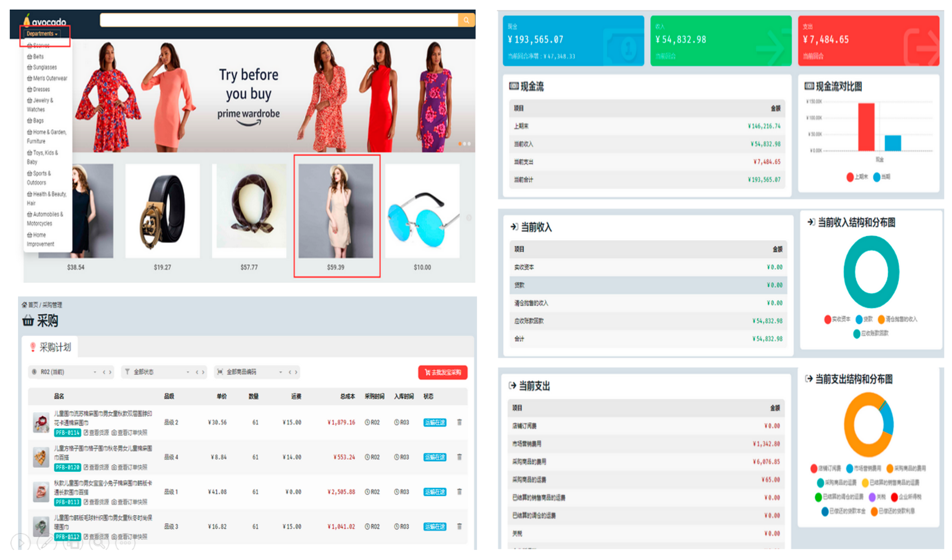Image resolution: width=952 pixels, height=560 pixels.
Task: Click trash icon for PFB-0113 row
Action: tap(459, 492)
